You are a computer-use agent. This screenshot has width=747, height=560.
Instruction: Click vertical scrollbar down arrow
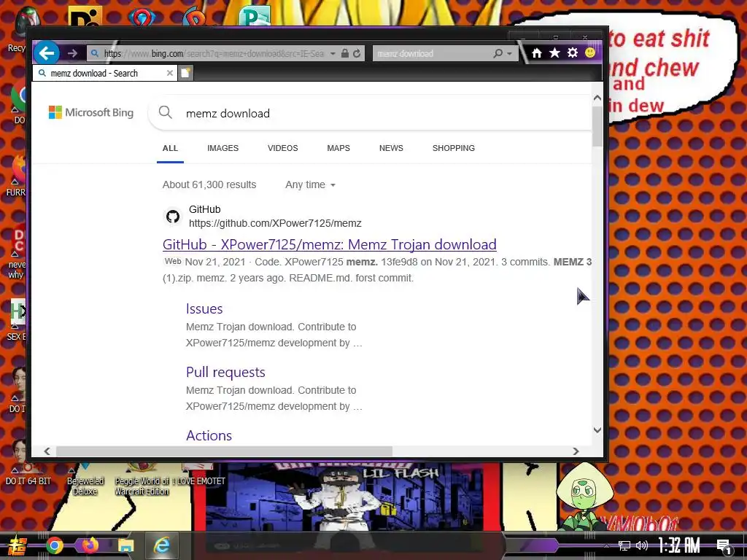(x=597, y=430)
